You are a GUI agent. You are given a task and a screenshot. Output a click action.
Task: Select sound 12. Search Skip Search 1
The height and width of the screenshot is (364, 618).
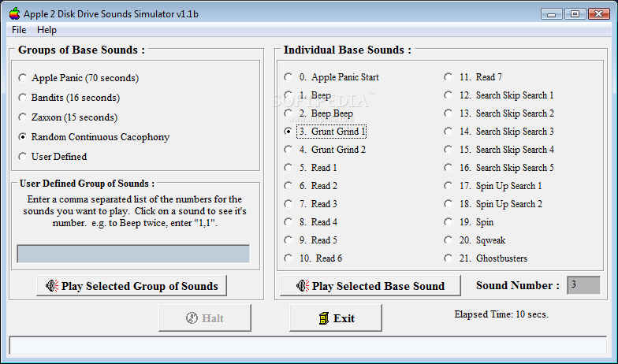[499, 95]
